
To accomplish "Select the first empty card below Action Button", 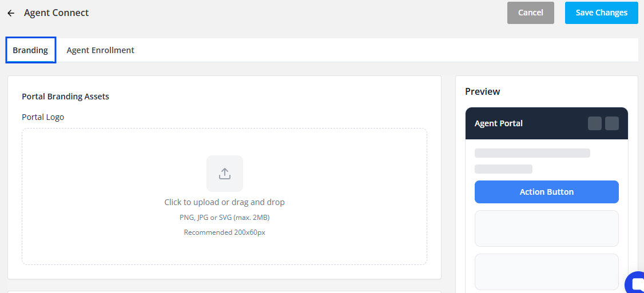I will 547,228.
